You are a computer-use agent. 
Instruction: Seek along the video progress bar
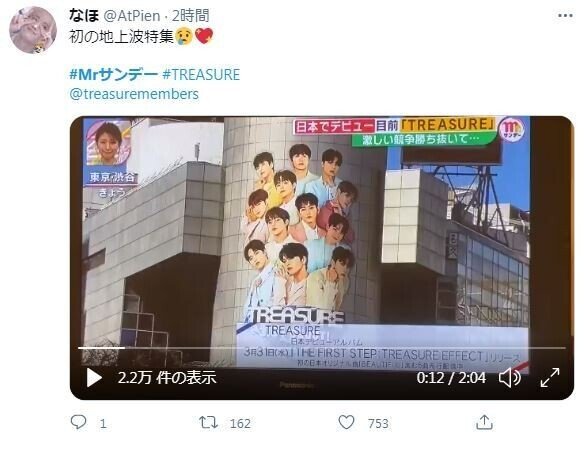[x=322, y=348]
